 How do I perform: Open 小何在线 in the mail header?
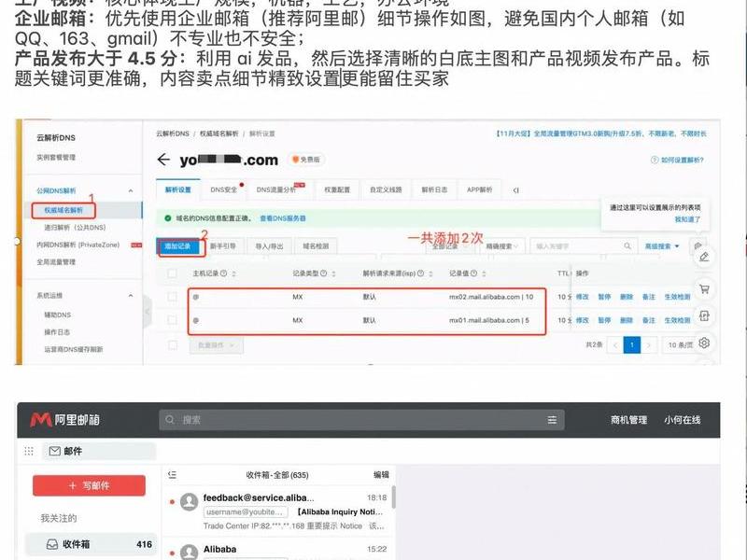click(x=683, y=419)
